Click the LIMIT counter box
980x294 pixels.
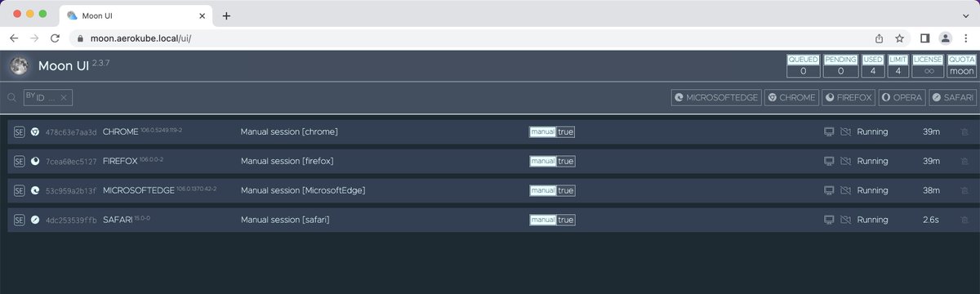click(898, 66)
